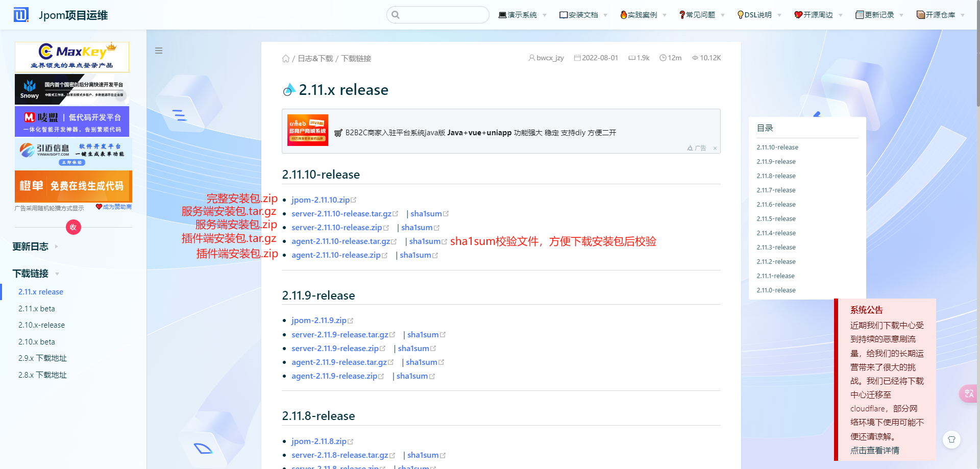Open the floating customer-service widget on right edge

(968, 393)
